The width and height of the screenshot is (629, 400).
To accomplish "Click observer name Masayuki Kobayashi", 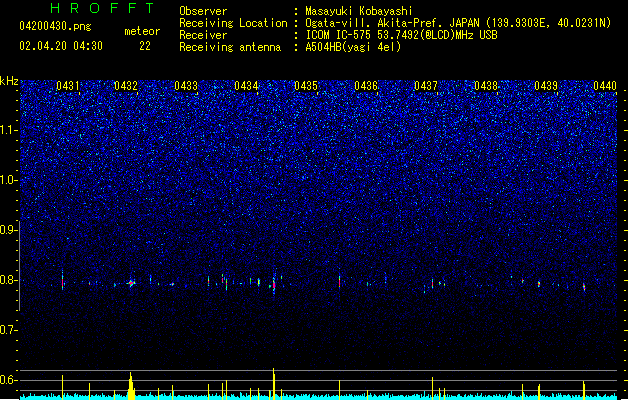I will point(359,11).
